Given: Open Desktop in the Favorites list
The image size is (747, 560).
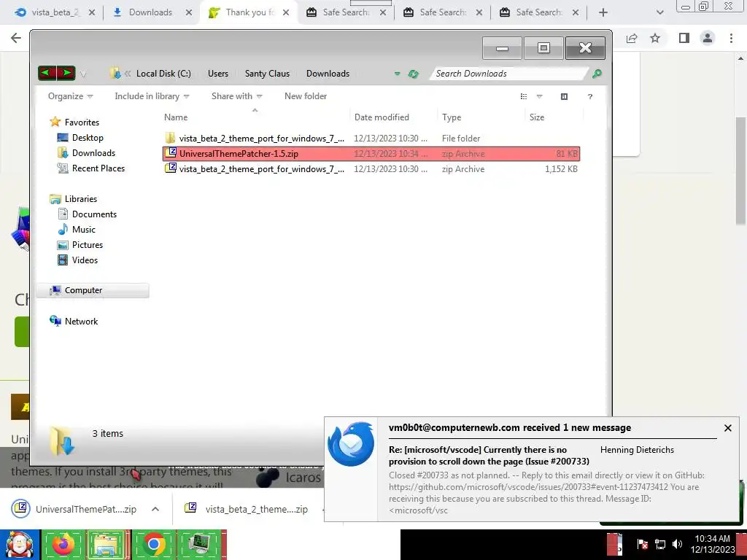Looking at the screenshot, I should point(88,138).
